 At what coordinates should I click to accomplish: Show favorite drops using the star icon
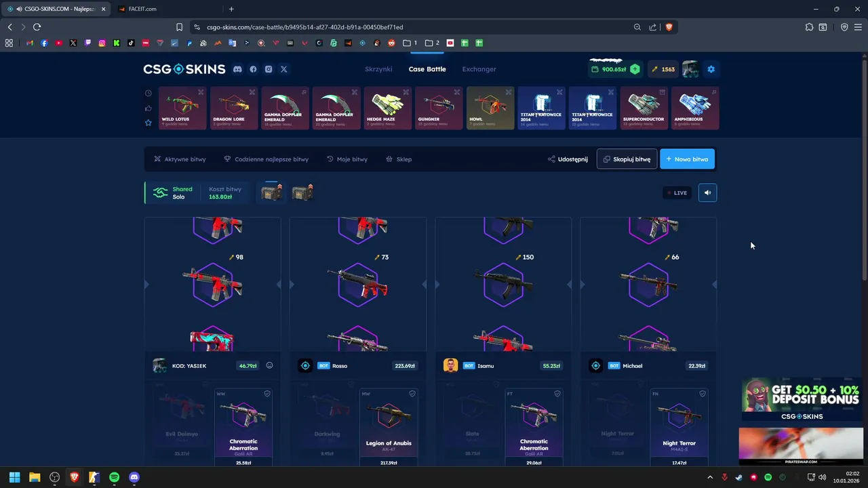pos(149,123)
